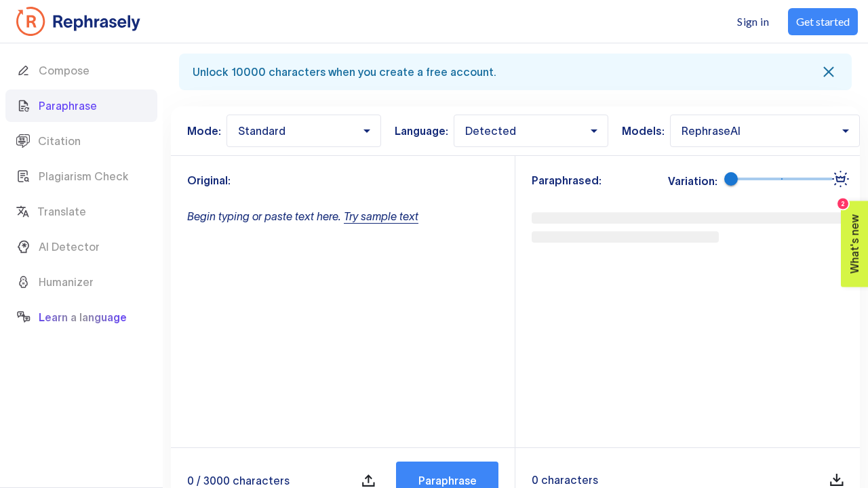Image resolution: width=868 pixels, height=488 pixels.
Task: Open the Language dropdown
Action: coord(530,131)
